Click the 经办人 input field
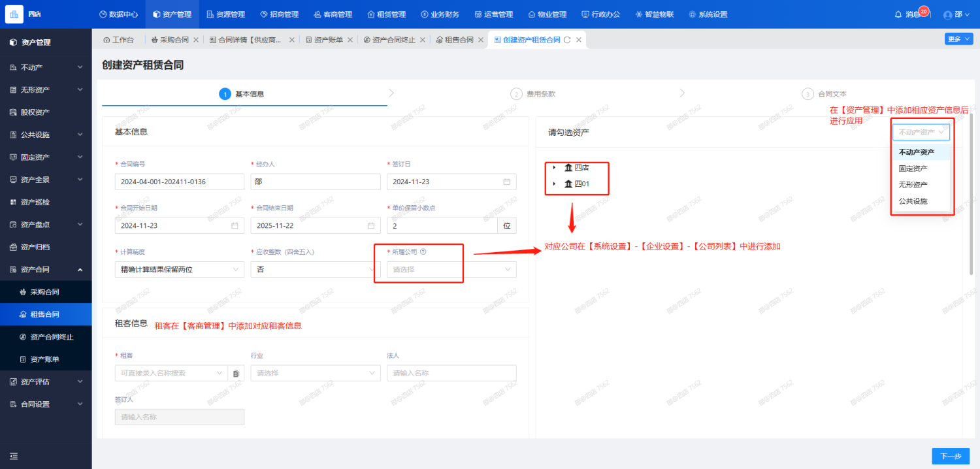The height and width of the screenshot is (469, 980). [x=316, y=182]
